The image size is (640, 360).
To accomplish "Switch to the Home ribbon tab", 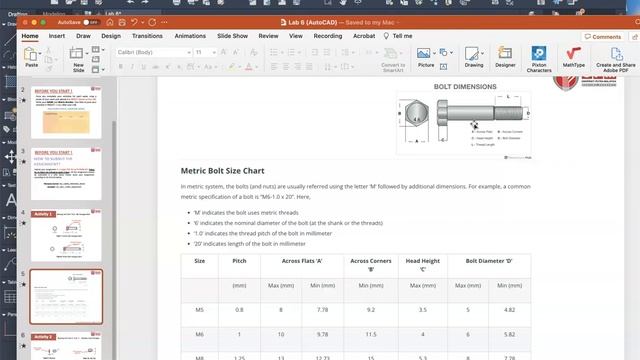I will (30, 36).
